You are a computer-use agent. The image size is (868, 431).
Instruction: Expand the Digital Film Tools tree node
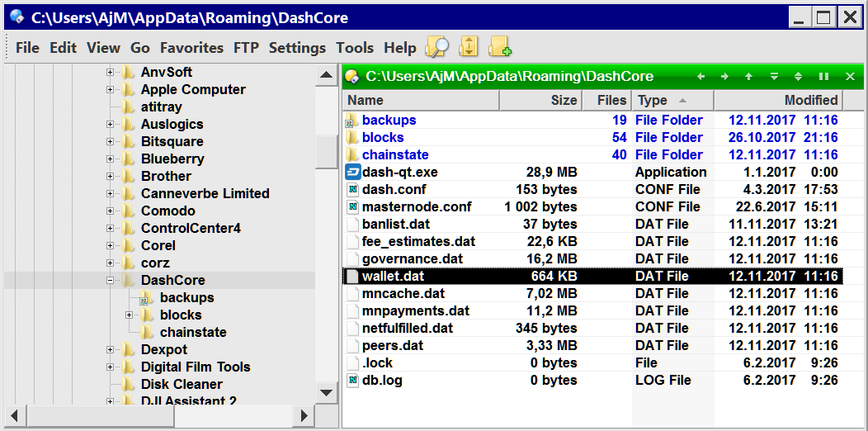tap(111, 367)
